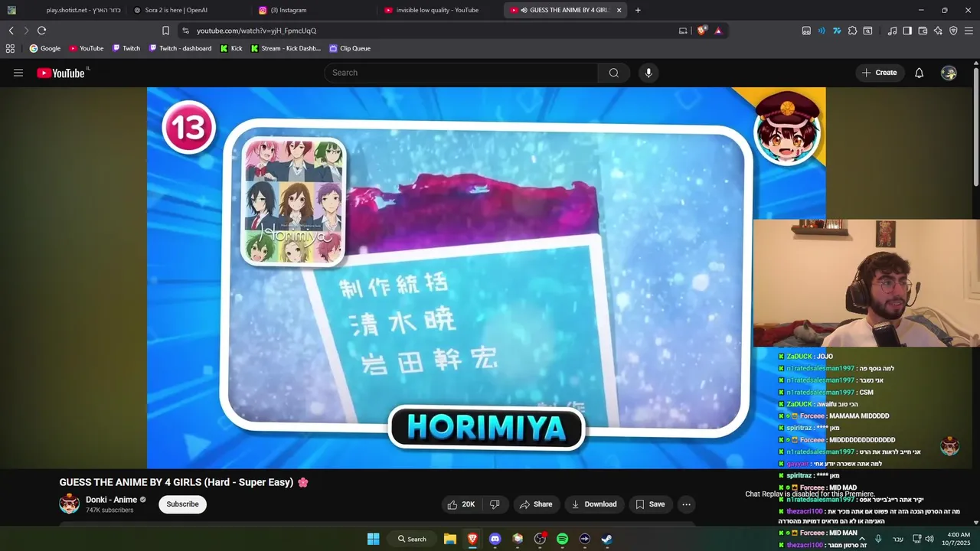Open the Windows Start button
This screenshot has width=980, height=551.
coord(373,539)
